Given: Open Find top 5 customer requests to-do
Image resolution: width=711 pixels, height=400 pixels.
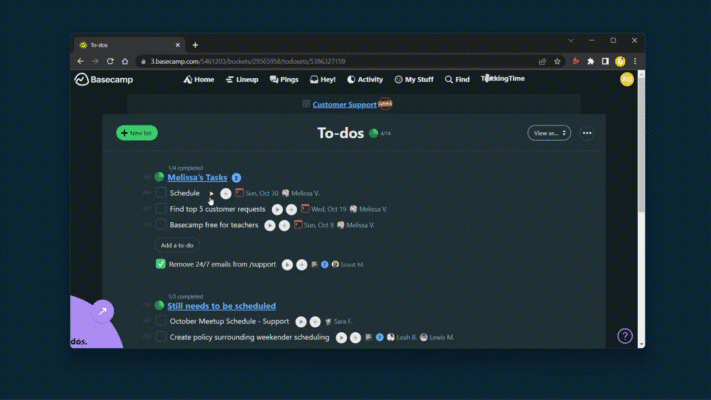Looking at the screenshot, I should (217, 209).
